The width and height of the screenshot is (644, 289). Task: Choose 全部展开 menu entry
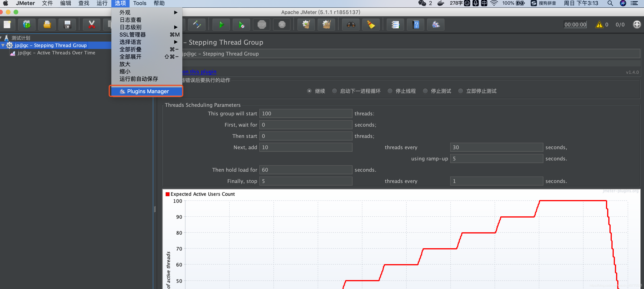(x=147, y=57)
